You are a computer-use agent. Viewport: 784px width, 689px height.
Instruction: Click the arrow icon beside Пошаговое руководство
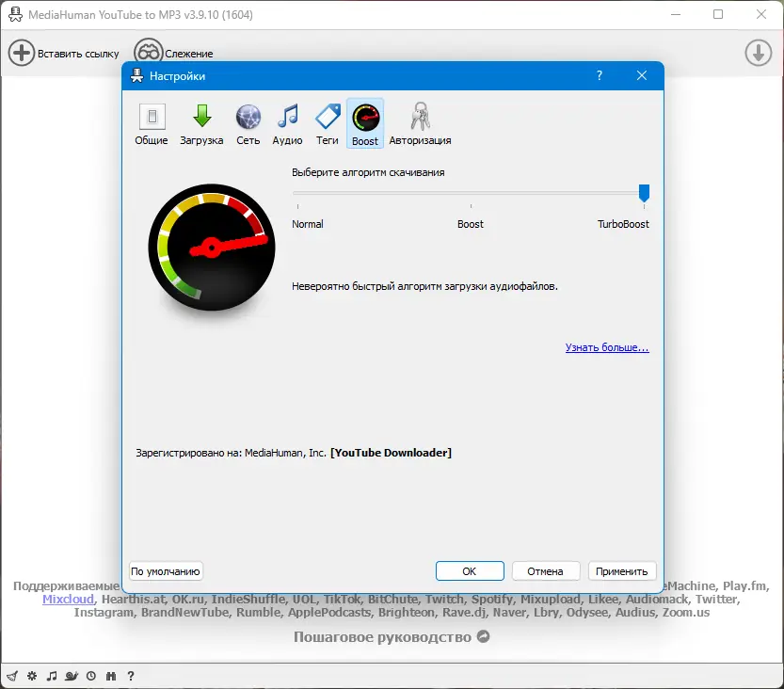point(483,636)
